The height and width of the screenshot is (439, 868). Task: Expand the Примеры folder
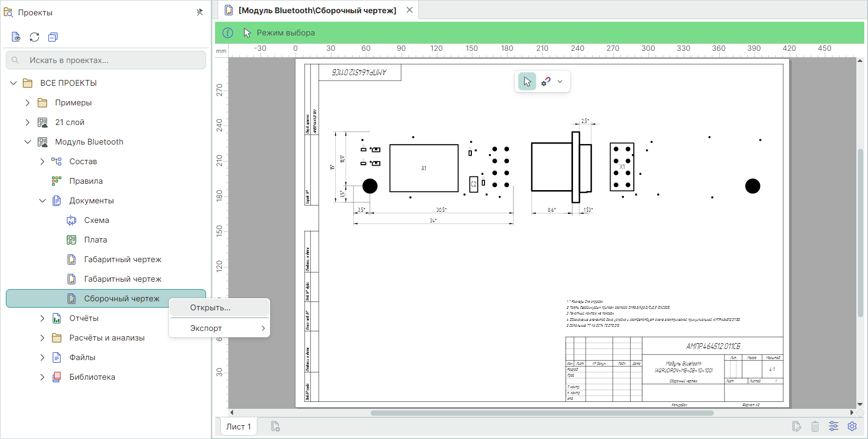click(x=28, y=103)
